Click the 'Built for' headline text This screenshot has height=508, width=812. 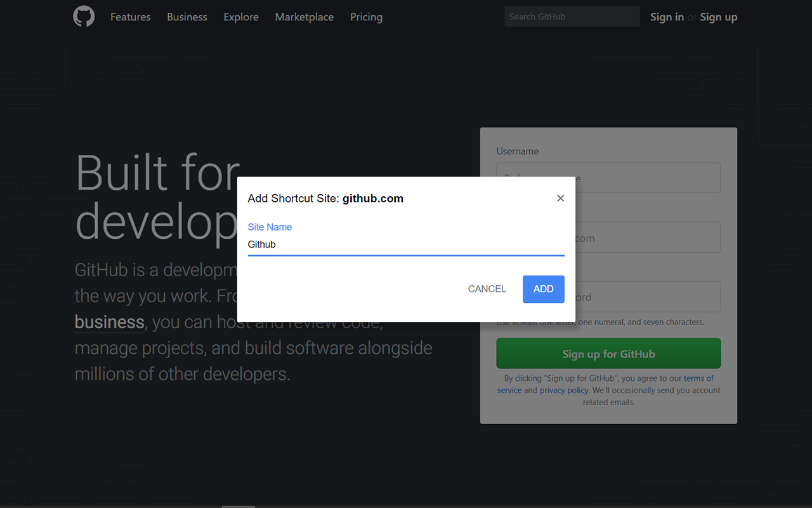pyautogui.click(x=158, y=172)
